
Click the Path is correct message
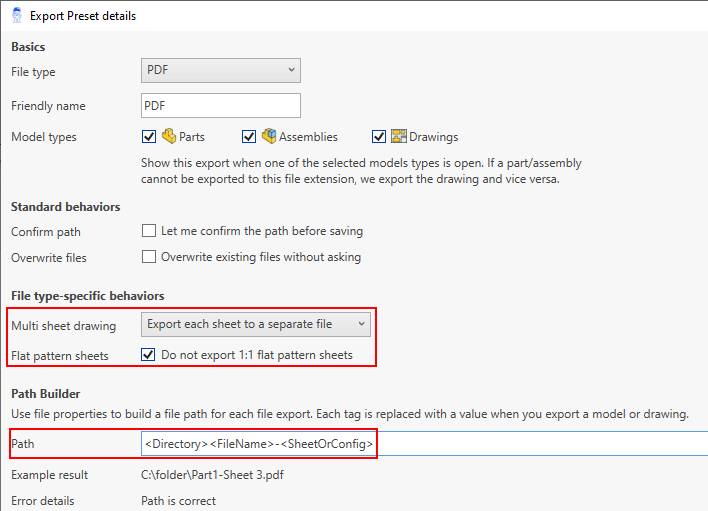click(x=178, y=501)
